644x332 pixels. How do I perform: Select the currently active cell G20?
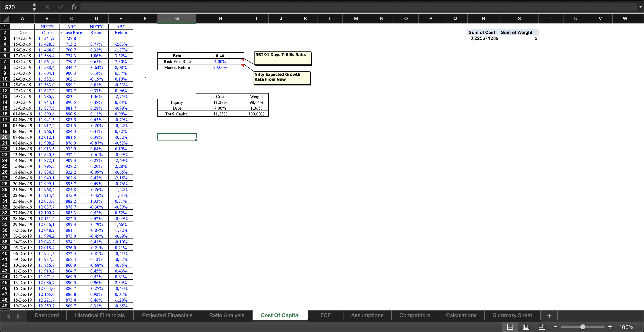pos(177,137)
